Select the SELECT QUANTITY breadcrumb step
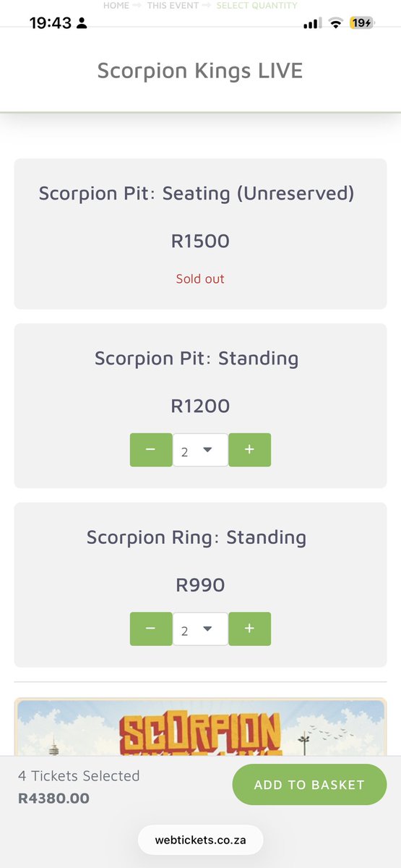Viewport: 401px width, 868px height. pos(256,5)
